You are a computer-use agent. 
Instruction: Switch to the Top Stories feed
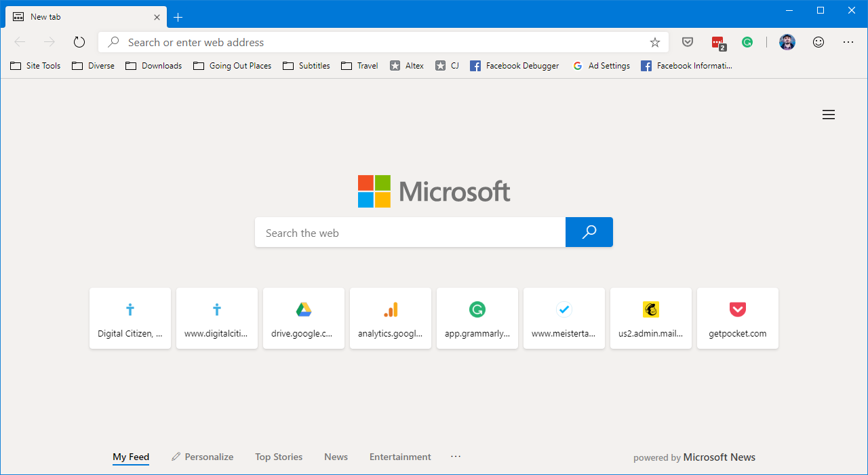278,456
